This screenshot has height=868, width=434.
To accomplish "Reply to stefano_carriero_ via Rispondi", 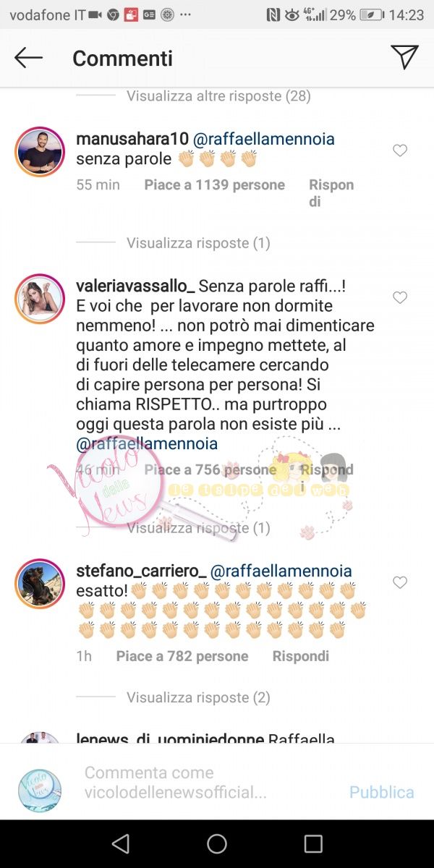I will pos(301,656).
